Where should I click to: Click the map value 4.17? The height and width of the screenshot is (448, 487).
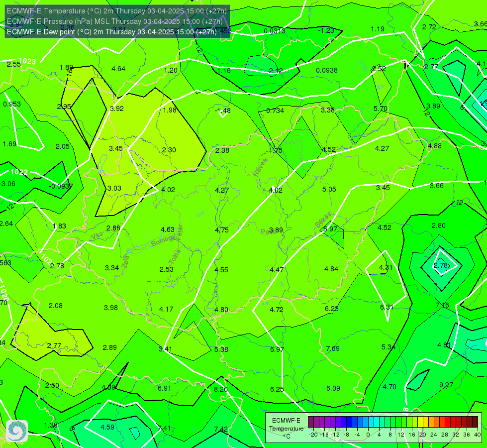(166, 309)
